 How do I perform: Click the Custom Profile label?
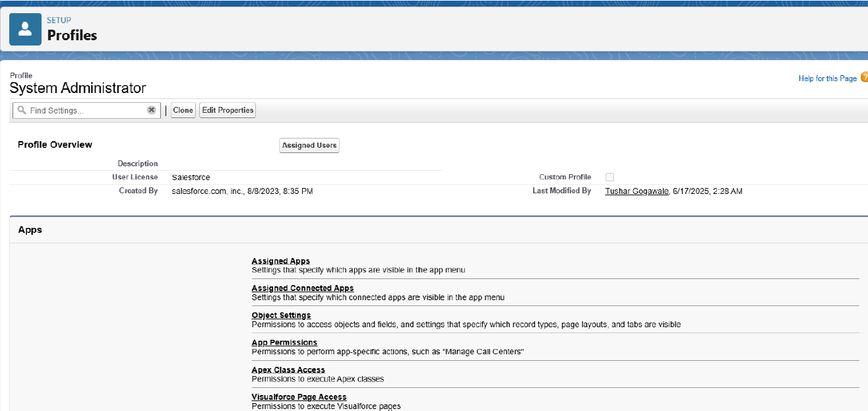coord(565,177)
